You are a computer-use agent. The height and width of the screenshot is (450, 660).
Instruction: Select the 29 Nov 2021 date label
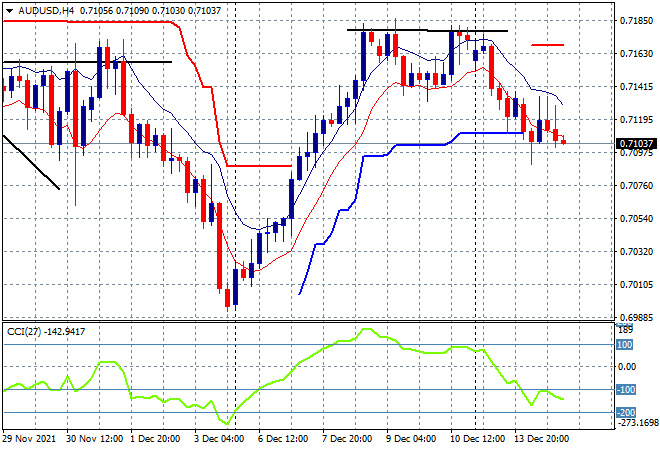tap(30, 439)
